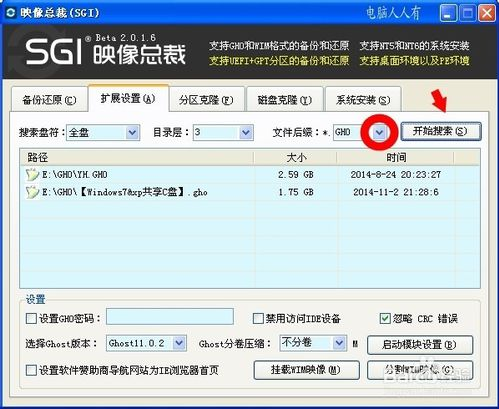The image size is (499, 409).
Task: Open the 分区克隆(F) tab
Action: click(x=206, y=100)
